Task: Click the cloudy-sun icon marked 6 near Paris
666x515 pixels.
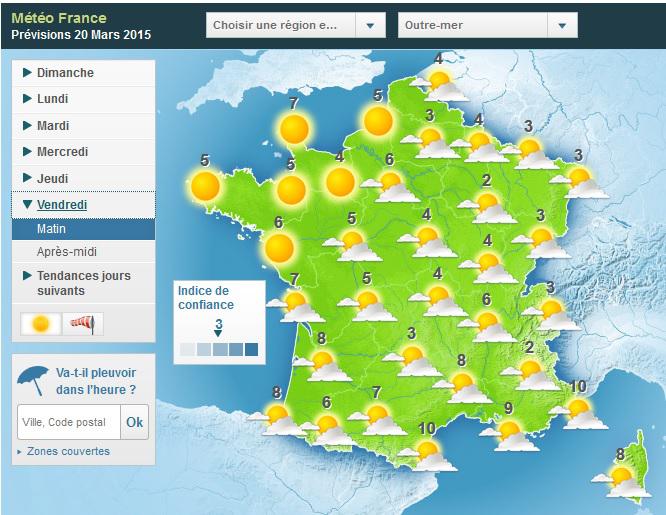Action: (x=390, y=186)
